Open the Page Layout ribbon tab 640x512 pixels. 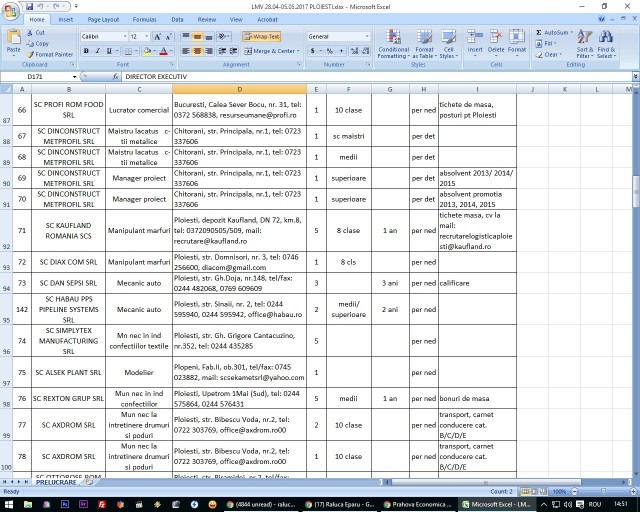103,19
